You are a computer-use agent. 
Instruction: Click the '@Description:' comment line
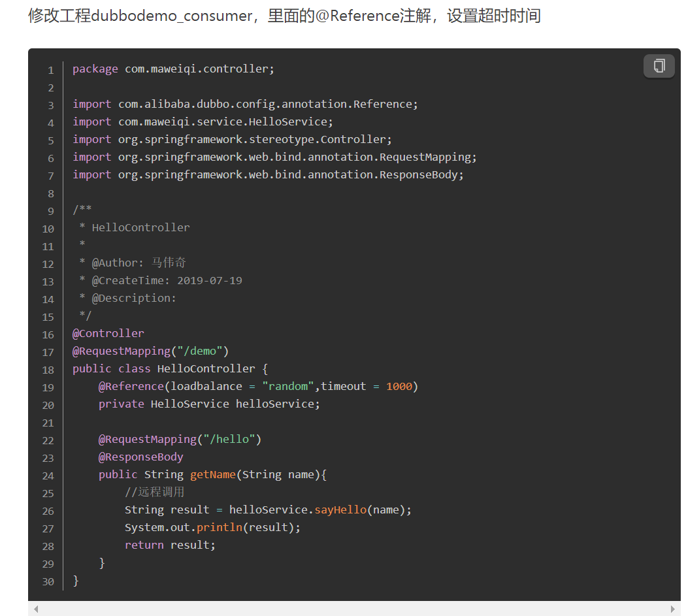coord(128,298)
